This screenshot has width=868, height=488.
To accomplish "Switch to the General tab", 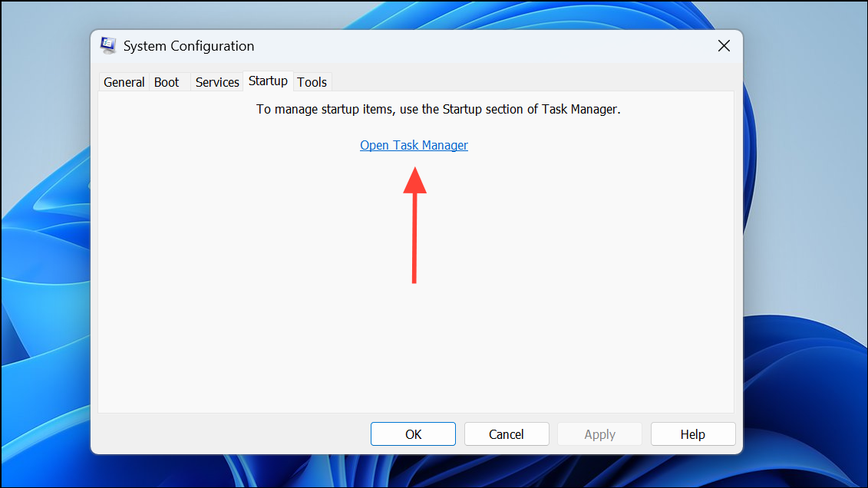I will (124, 81).
